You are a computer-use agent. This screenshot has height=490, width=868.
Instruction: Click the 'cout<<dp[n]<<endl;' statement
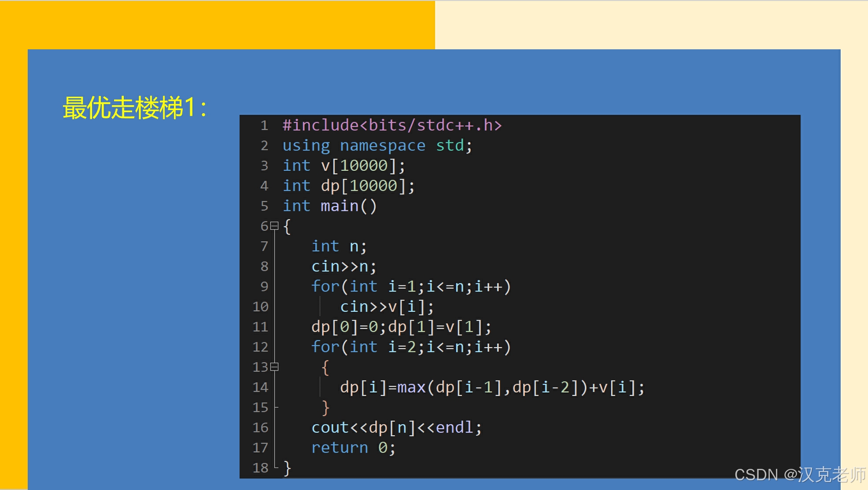(396, 427)
